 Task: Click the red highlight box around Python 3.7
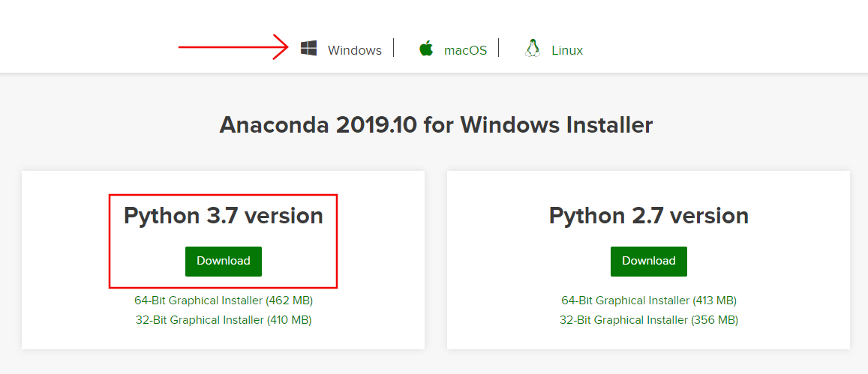pyautogui.click(x=110, y=240)
